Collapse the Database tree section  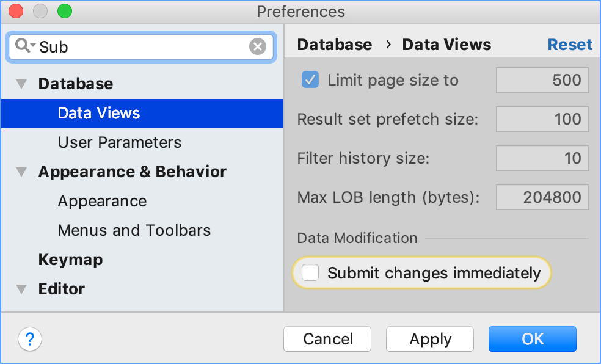coord(22,84)
